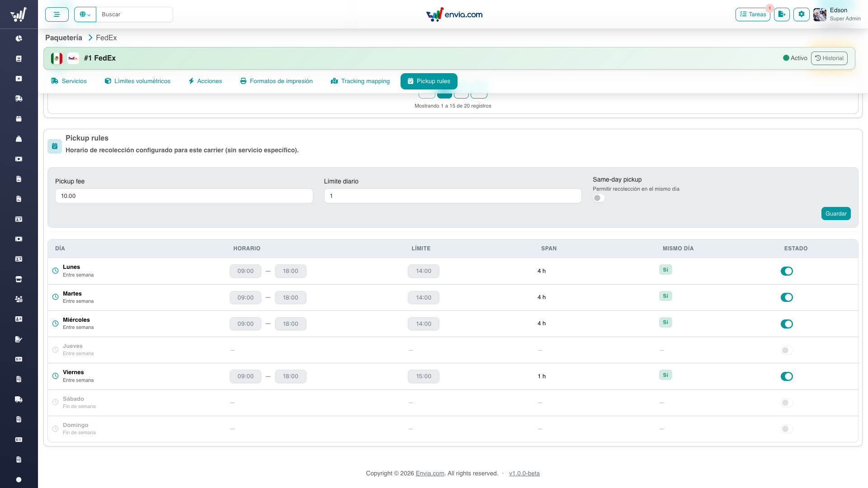Click the Mexico flag icon
868x488 pixels.
[x=57, y=58]
